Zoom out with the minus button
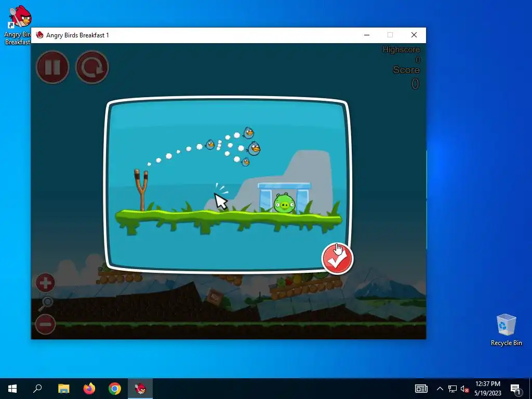Image resolution: width=532 pixels, height=399 pixels. coord(45,324)
